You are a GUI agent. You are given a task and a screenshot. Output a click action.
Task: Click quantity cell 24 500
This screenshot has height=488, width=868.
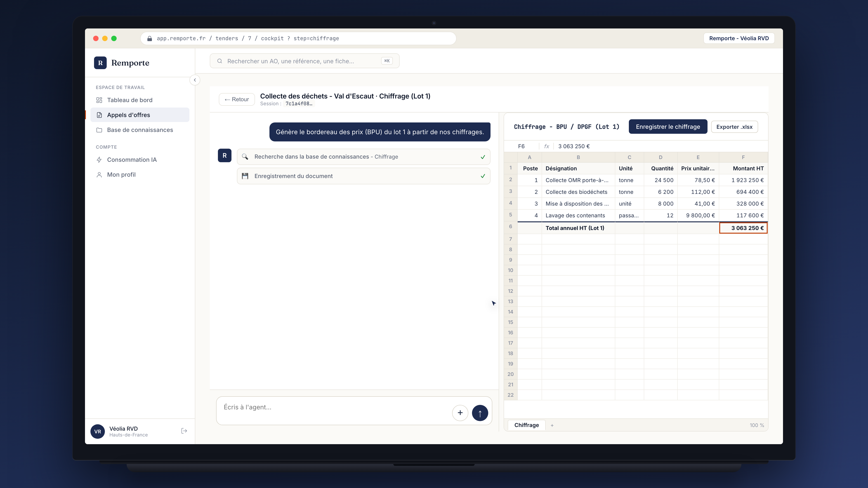[660, 180]
